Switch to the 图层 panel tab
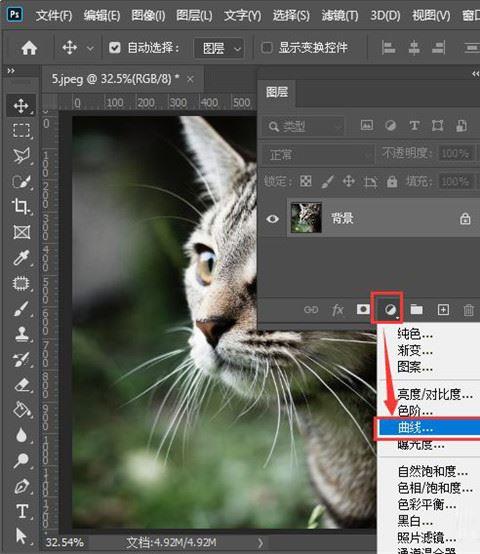Screen dimensions: 480x554 click(277, 93)
